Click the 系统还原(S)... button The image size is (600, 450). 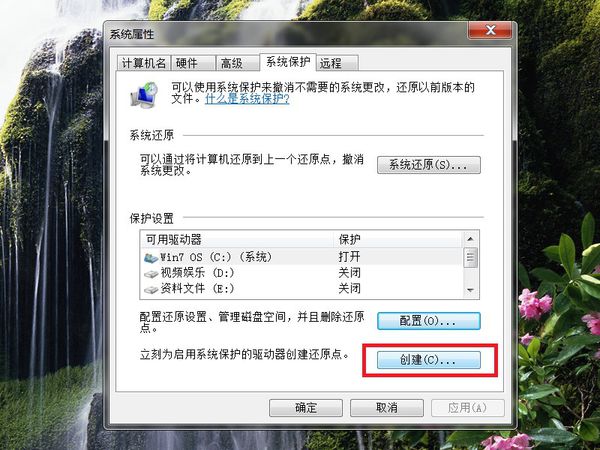click(x=429, y=165)
